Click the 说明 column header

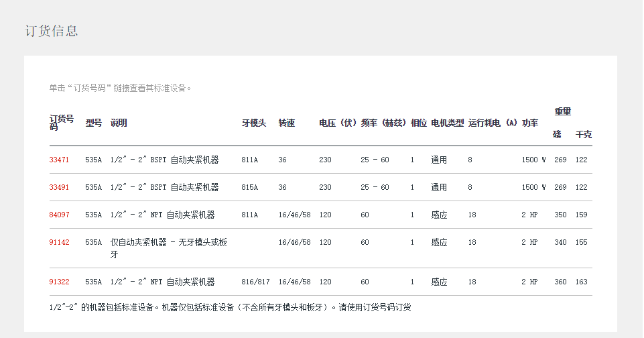[x=119, y=123]
